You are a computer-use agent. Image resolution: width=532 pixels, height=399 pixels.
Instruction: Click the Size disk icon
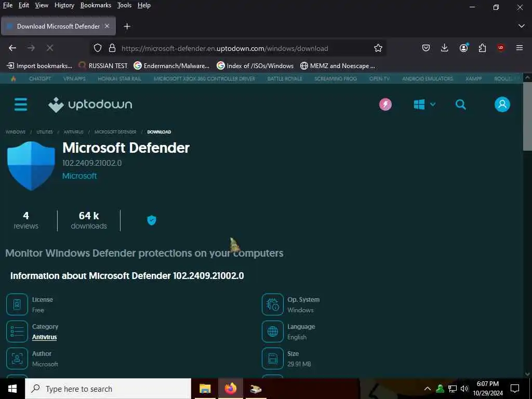(272, 358)
